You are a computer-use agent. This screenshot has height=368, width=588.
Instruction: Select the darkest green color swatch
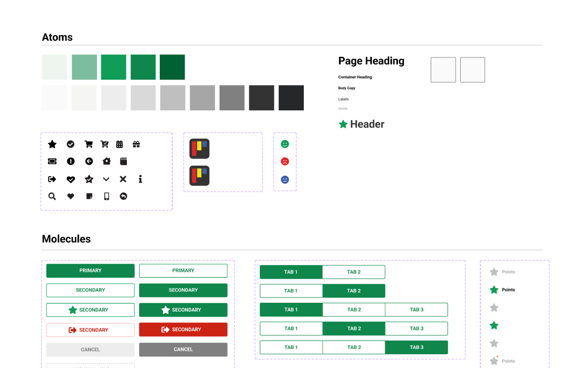(172, 67)
